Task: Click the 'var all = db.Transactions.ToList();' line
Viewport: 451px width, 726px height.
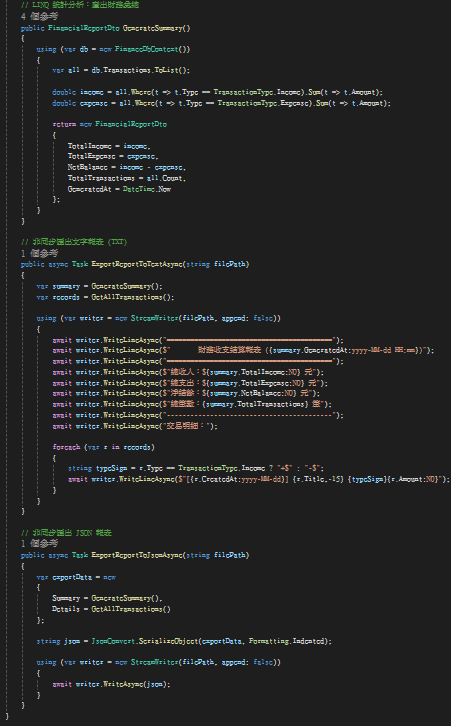Action: tap(121, 70)
